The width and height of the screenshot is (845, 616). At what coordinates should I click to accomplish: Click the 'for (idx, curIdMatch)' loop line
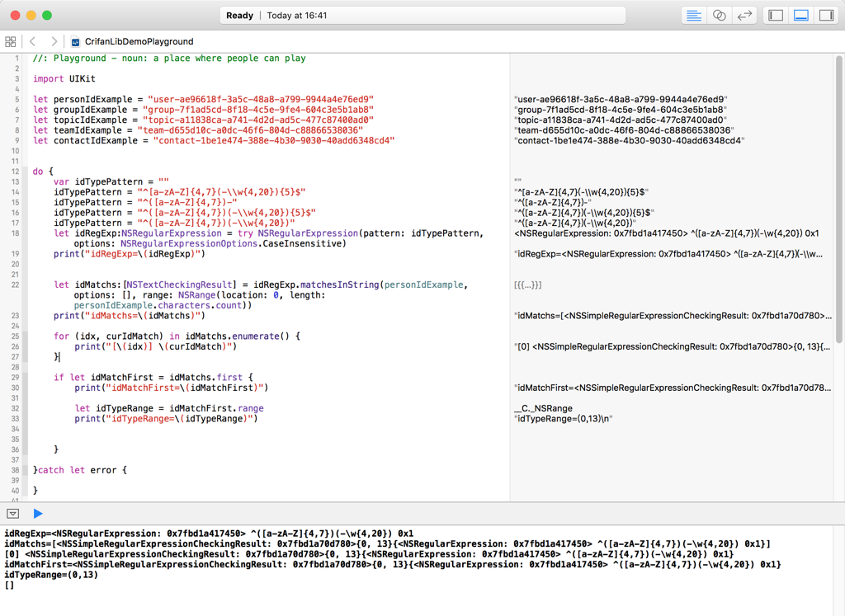pyautogui.click(x=177, y=336)
